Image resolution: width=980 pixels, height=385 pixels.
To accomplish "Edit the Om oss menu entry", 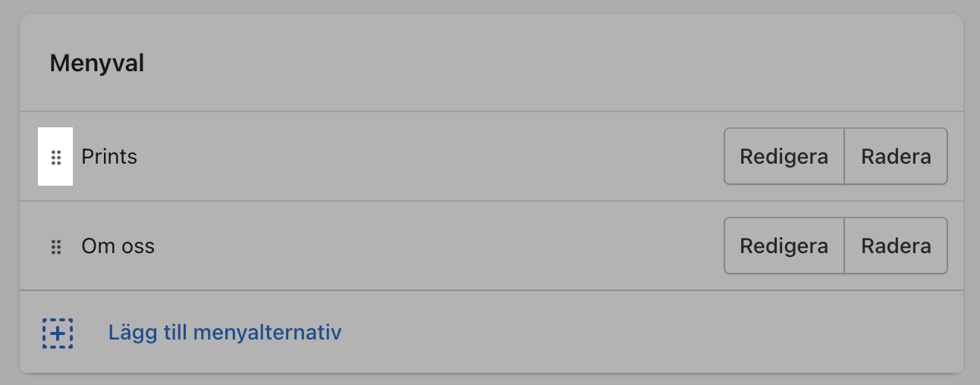I will pyautogui.click(x=784, y=246).
